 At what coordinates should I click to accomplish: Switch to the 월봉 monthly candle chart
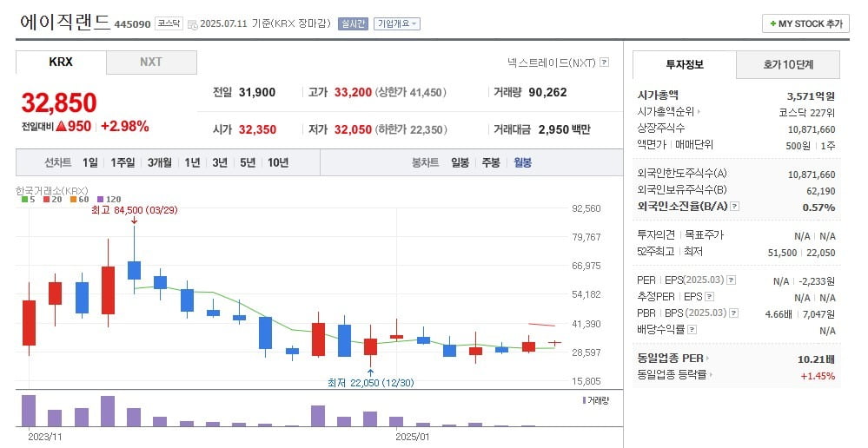click(522, 162)
